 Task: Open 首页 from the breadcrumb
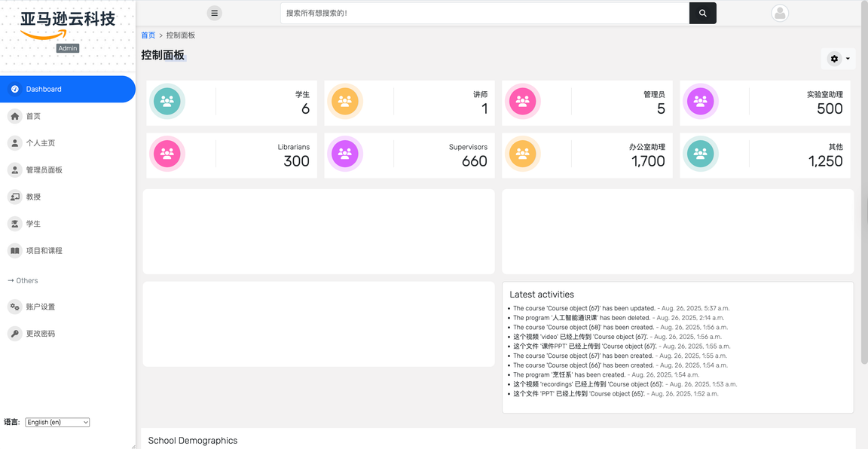pyautogui.click(x=147, y=35)
